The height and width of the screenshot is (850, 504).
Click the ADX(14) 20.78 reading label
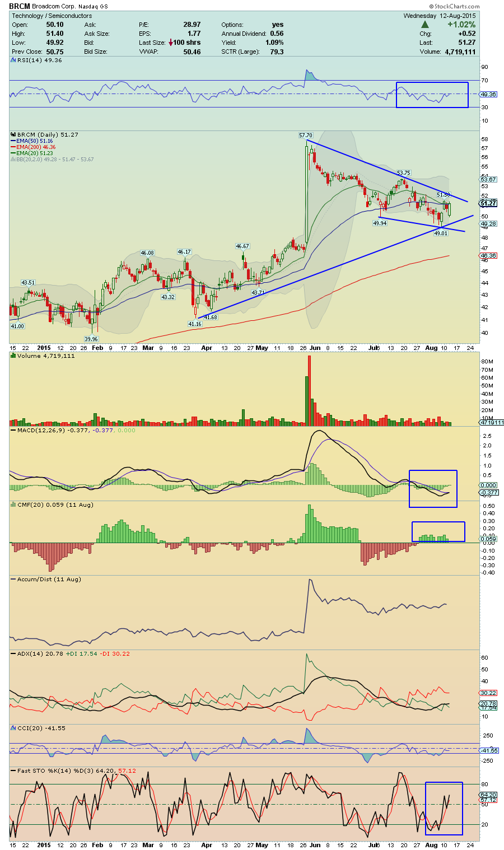click(40, 653)
